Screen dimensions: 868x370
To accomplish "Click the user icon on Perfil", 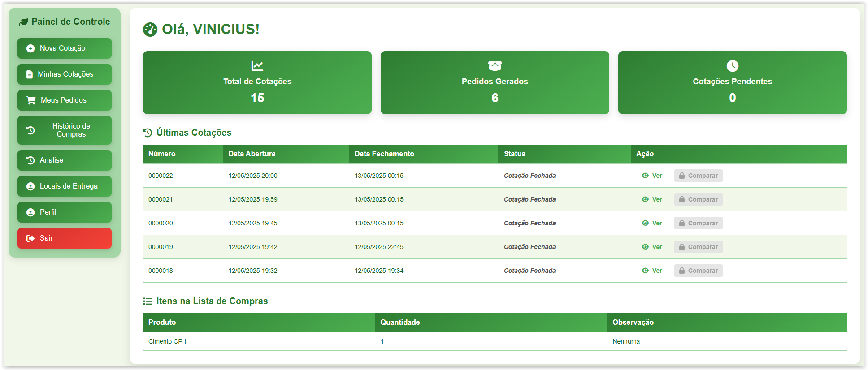I will (x=30, y=212).
